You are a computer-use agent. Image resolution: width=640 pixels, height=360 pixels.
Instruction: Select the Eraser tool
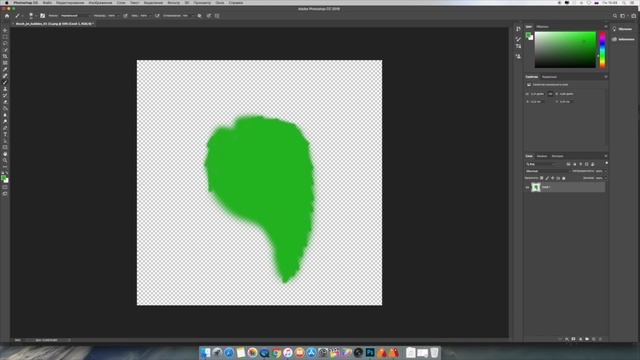[x=5, y=102]
